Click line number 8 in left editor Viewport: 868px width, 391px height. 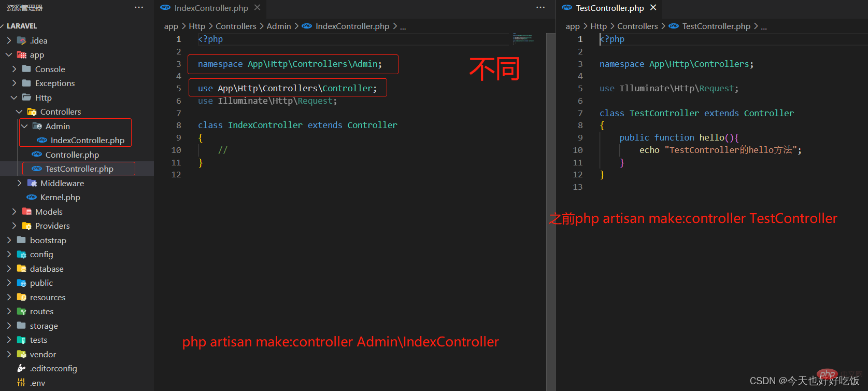pyautogui.click(x=179, y=125)
